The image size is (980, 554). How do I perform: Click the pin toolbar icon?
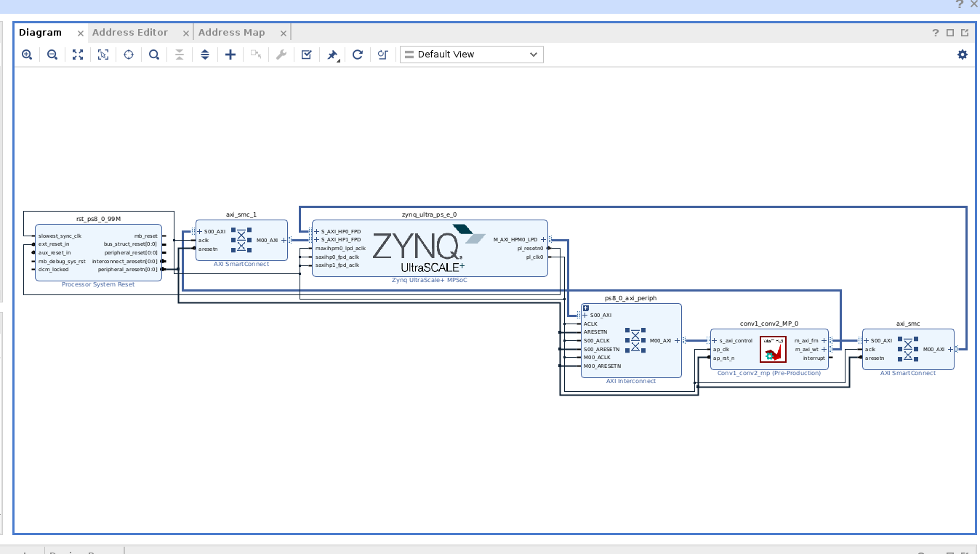332,55
